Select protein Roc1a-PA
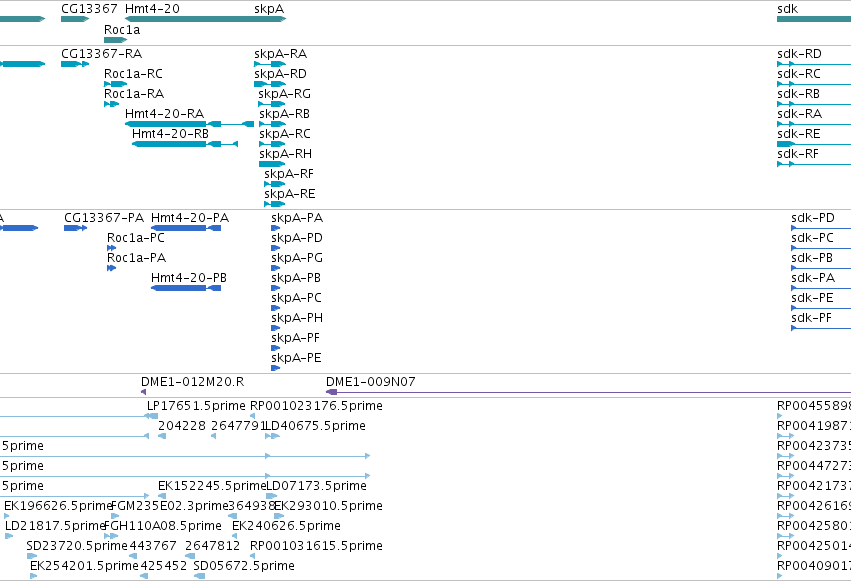Image resolution: width=851 pixels, height=581 pixels. 136,258
